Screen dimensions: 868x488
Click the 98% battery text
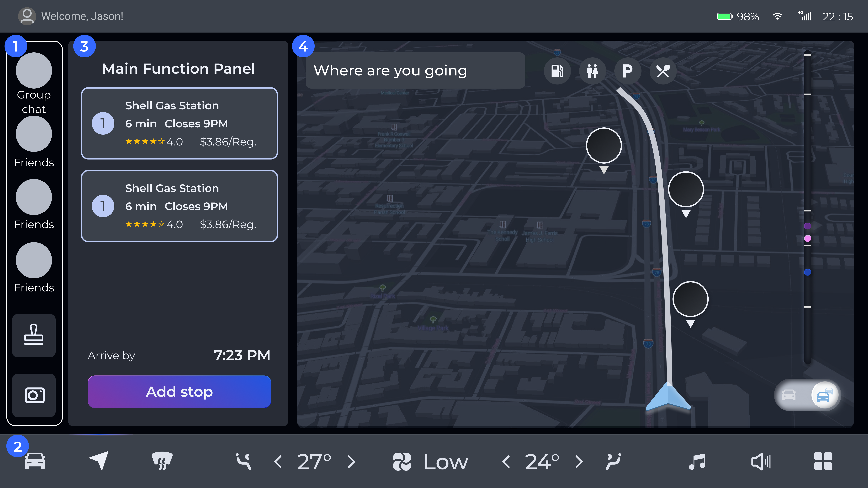[748, 17]
